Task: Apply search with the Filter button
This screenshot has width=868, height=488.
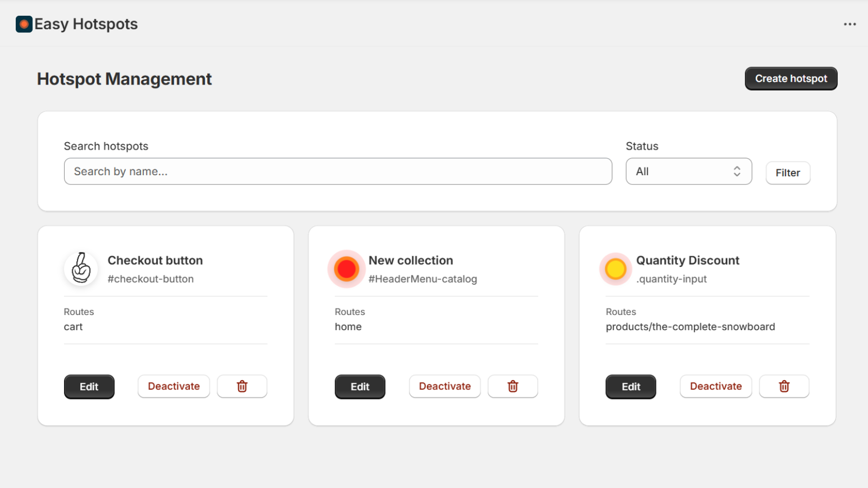Action: coord(788,173)
